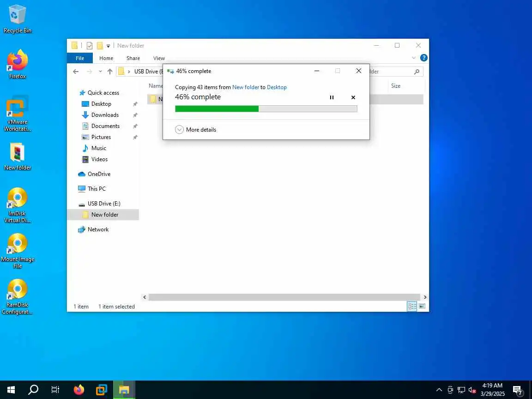Select the New folder desktop icon
Image resolution: width=532 pixels, height=399 pixels.
pyautogui.click(x=17, y=156)
